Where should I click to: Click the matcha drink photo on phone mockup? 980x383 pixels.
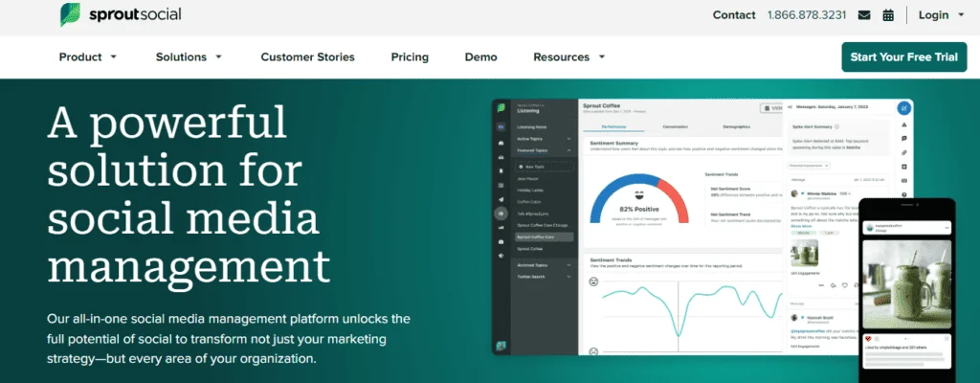coord(906,284)
